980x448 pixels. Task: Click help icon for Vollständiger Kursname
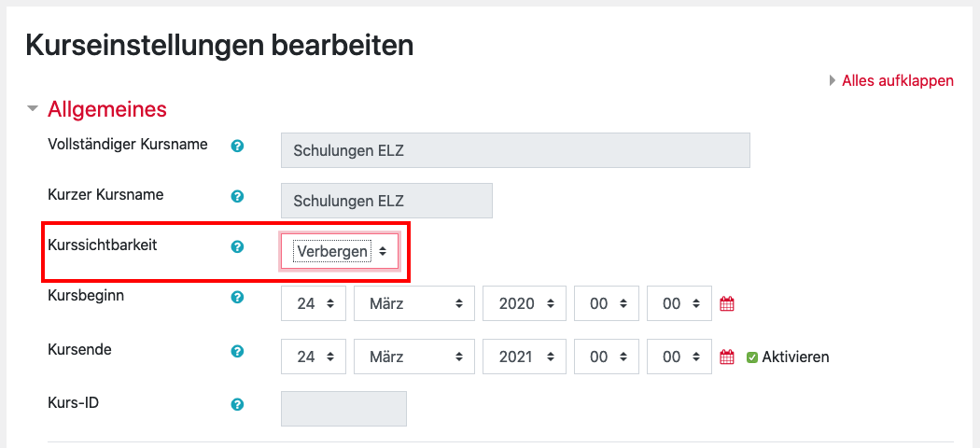(237, 147)
